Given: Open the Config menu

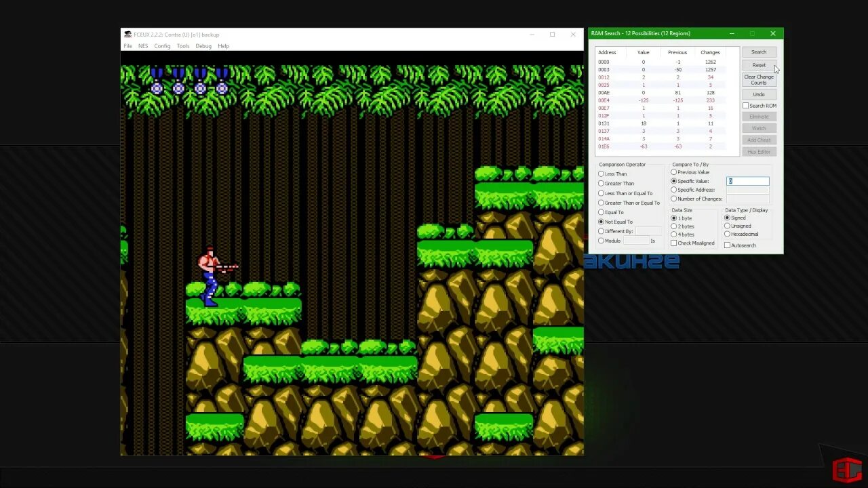Looking at the screenshot, I should [162, 46].
